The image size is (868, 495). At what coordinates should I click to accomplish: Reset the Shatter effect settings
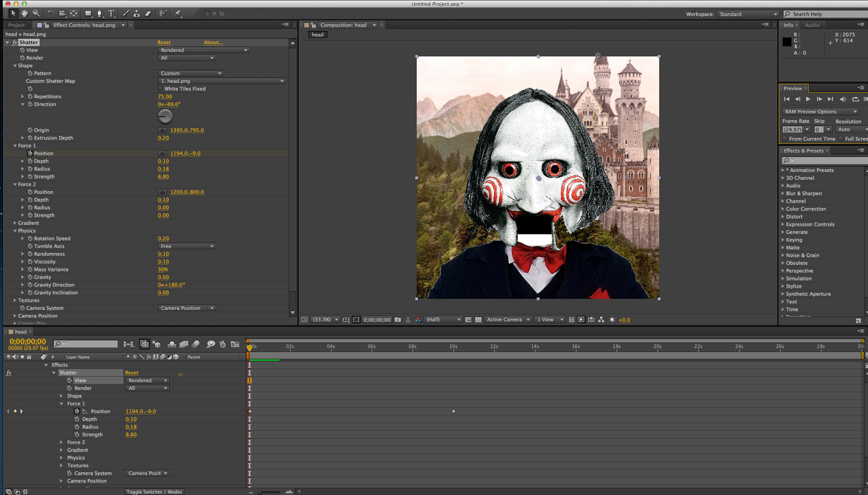click(x=164, y=42)
